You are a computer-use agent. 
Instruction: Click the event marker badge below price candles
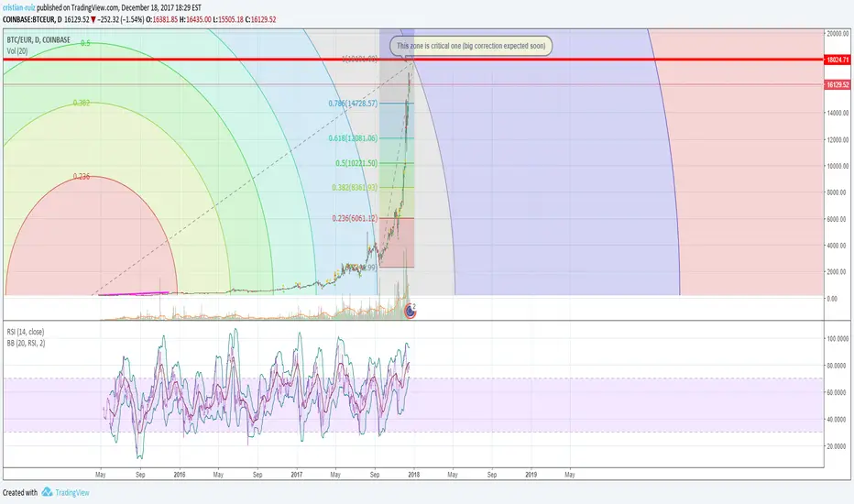[411, 312]
